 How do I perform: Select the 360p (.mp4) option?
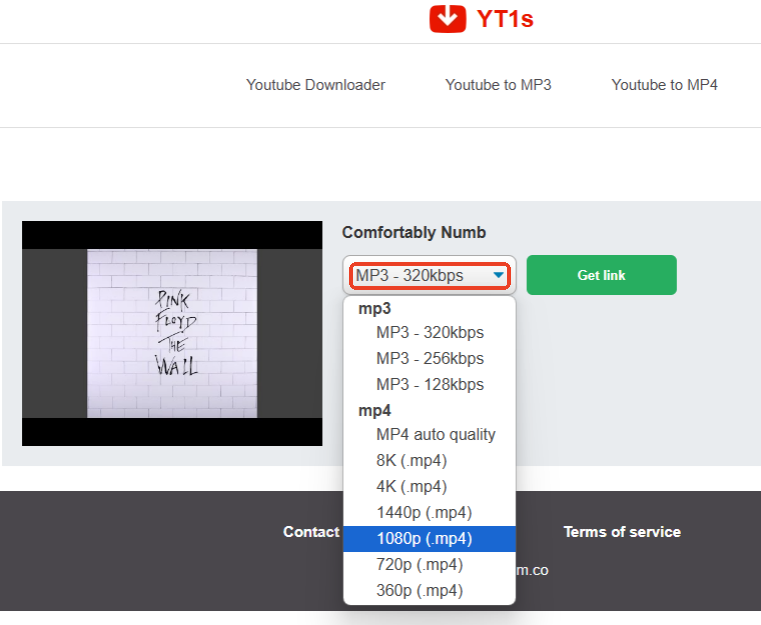point(419,591)
